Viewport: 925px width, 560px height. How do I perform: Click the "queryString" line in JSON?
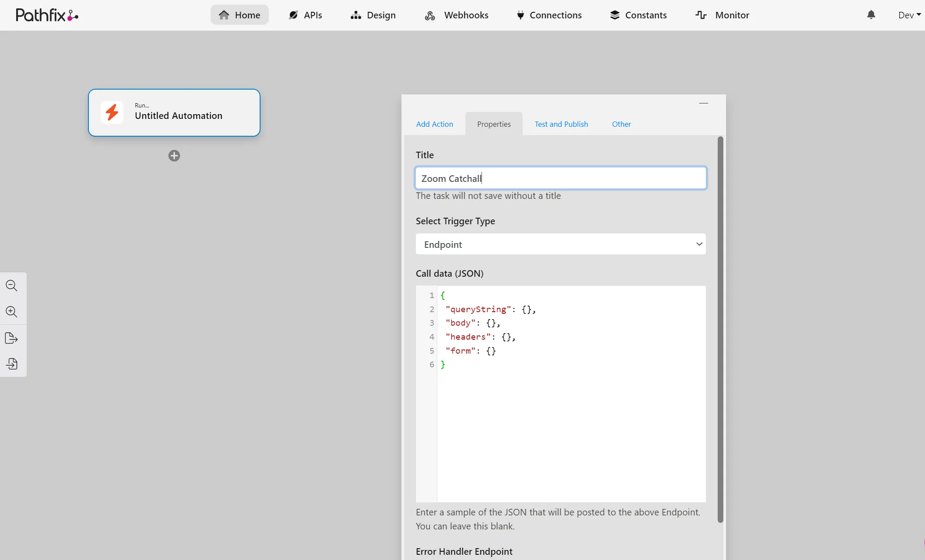490,309
